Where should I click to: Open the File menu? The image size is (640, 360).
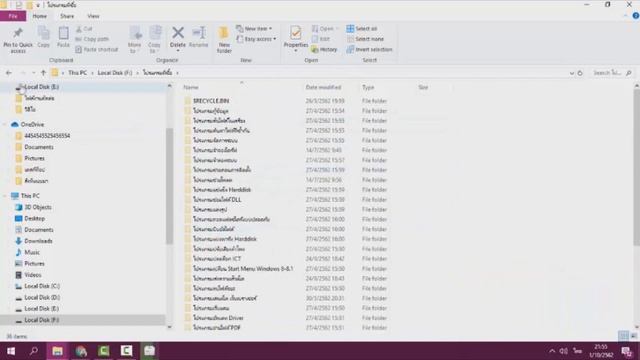point(13,16)
